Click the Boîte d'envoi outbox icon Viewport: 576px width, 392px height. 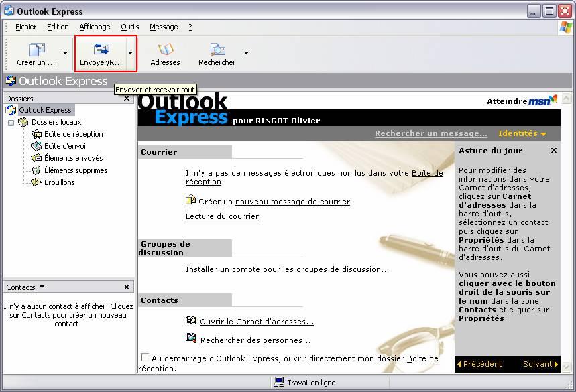coord(36,146)
